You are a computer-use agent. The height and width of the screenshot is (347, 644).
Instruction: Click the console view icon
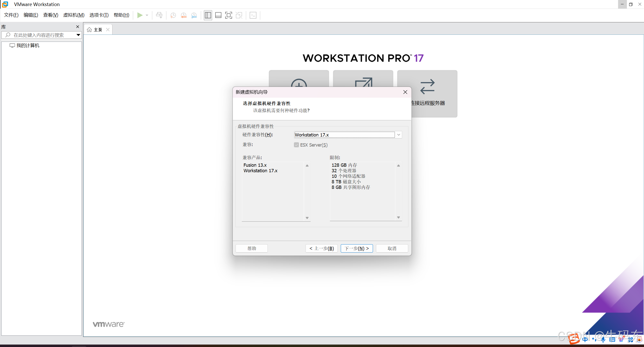click(x=253, y=15)
